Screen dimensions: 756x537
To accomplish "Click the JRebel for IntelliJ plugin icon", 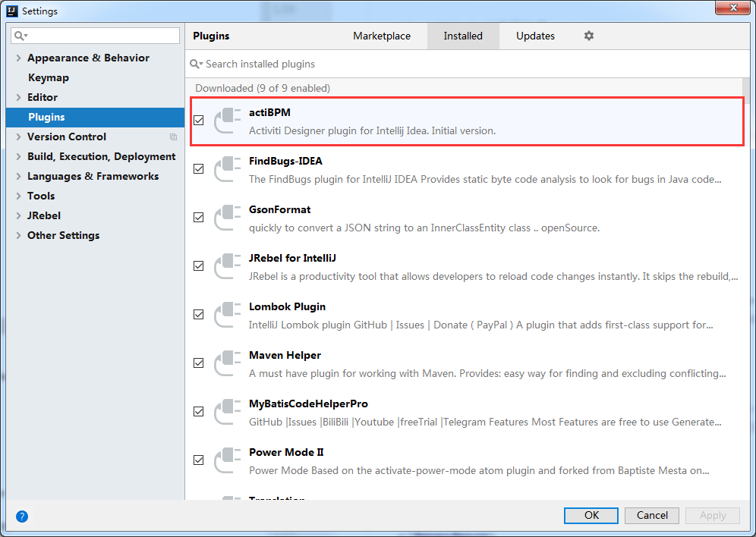I will [227, 266].
